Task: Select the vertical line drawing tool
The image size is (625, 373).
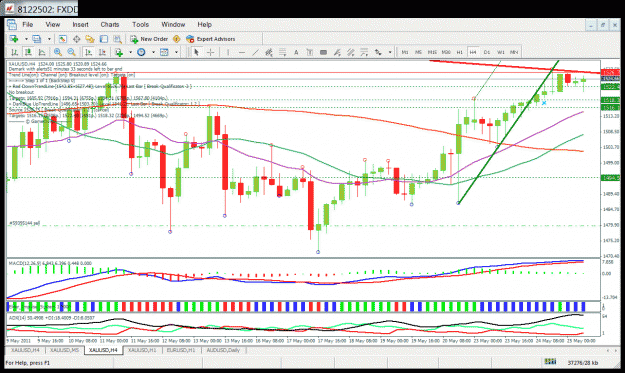Action: [228, 52]
